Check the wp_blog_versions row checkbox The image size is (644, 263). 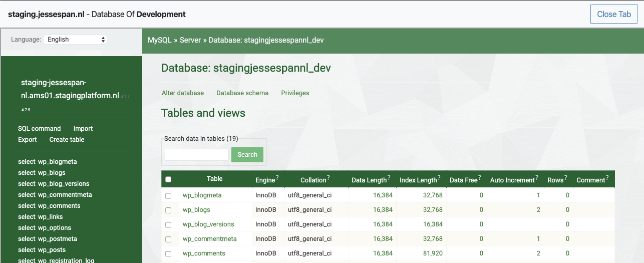point(168,224)
